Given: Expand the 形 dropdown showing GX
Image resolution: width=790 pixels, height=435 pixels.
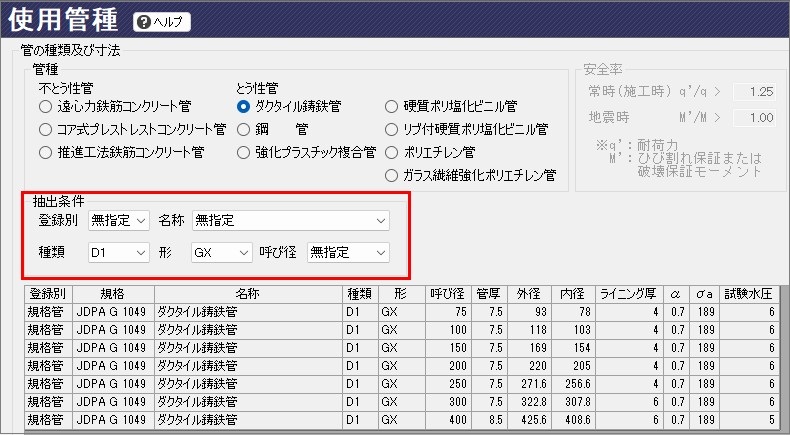Looking at the screenshot, I should click(221, 254).
